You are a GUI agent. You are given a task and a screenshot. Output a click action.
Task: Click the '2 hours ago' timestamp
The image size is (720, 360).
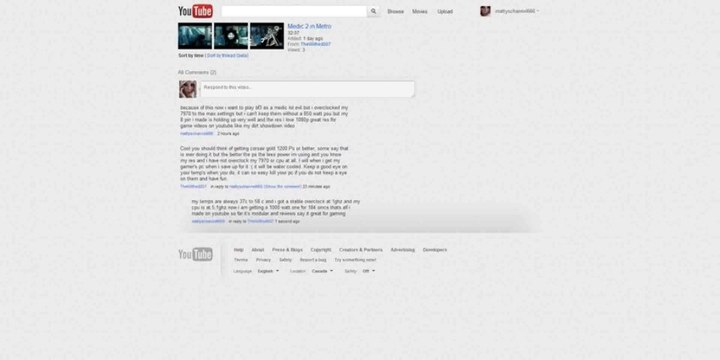[228, 134]
